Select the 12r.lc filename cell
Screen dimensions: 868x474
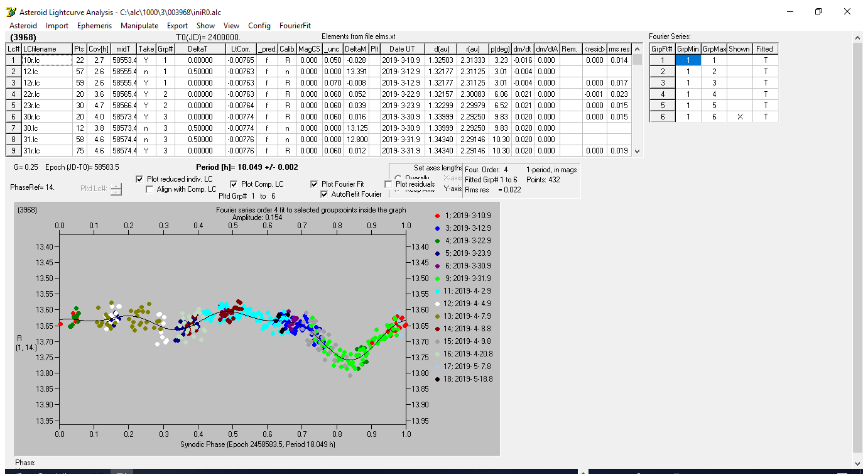point(46,82)
